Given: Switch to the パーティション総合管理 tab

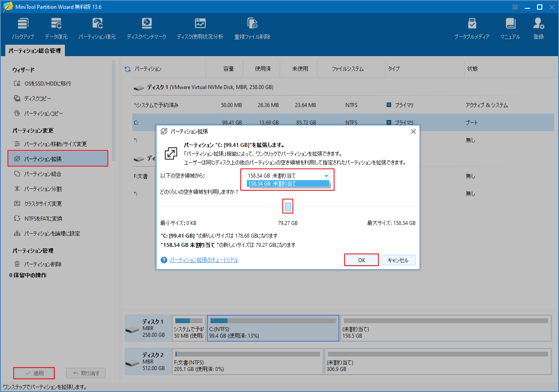Looking at the screenshot, I should click(35, 51).
